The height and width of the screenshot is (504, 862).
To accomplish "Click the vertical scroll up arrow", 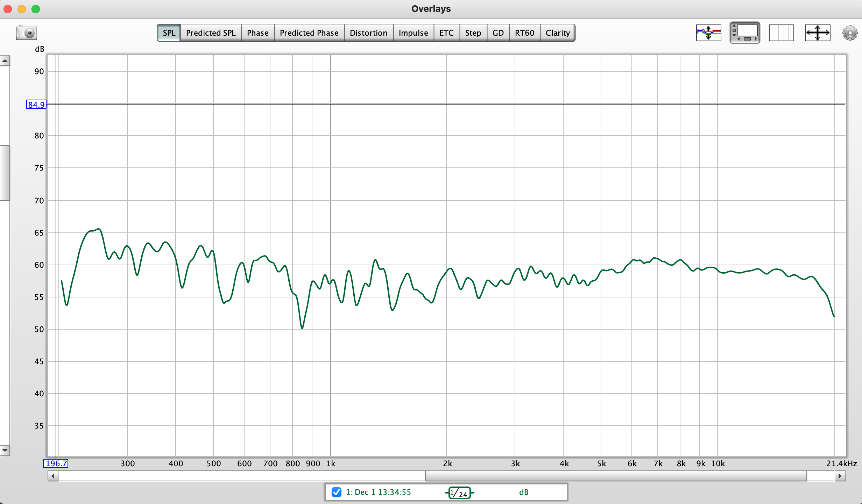I will [5, 61].
